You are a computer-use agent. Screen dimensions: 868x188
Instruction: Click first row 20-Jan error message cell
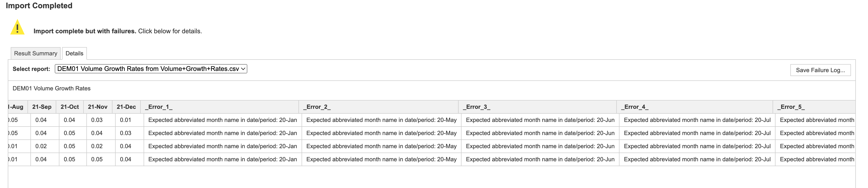tap(223, 120)
